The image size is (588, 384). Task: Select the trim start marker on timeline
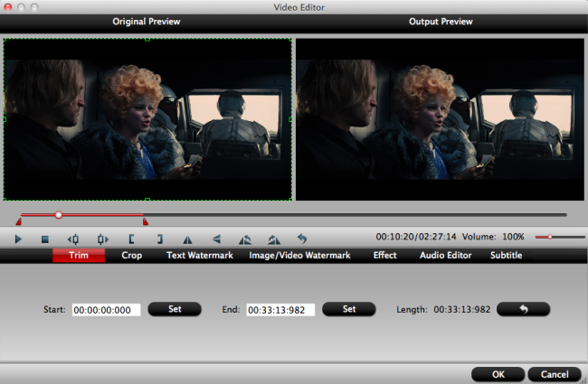18,222
